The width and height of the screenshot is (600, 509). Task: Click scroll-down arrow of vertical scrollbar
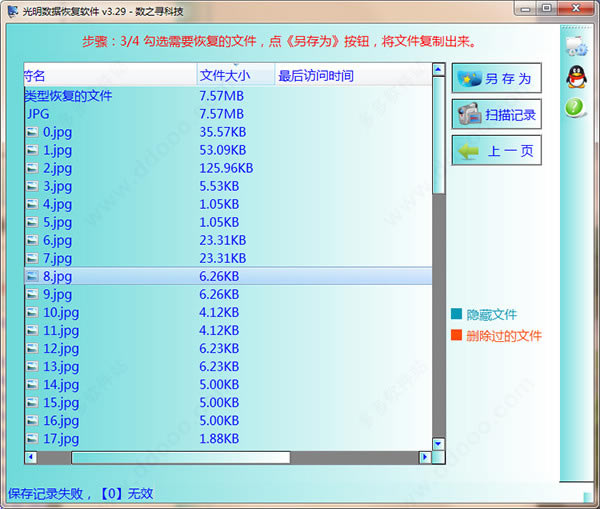click(439, 444)
